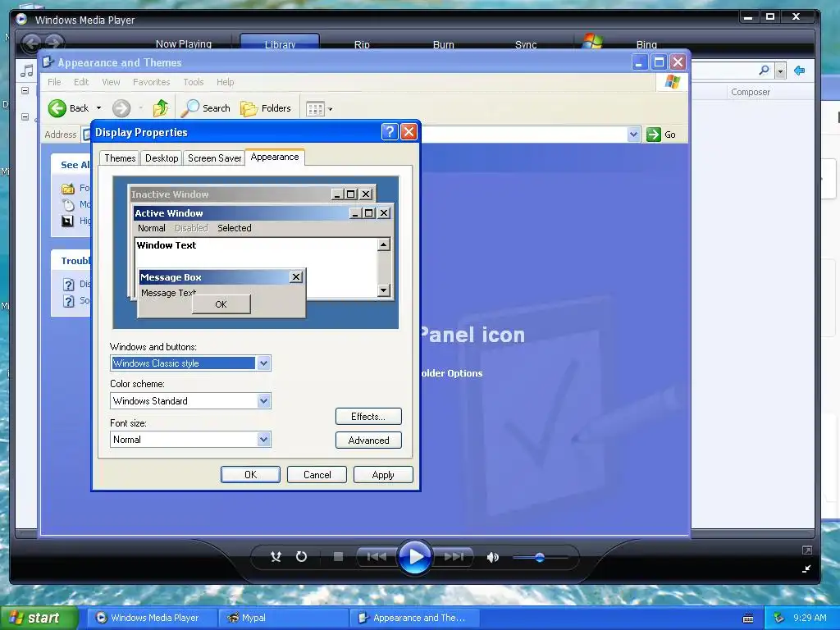Open the Library tab in Media Player
This screenshot has width=840, height=630.
tap(280, 43)
